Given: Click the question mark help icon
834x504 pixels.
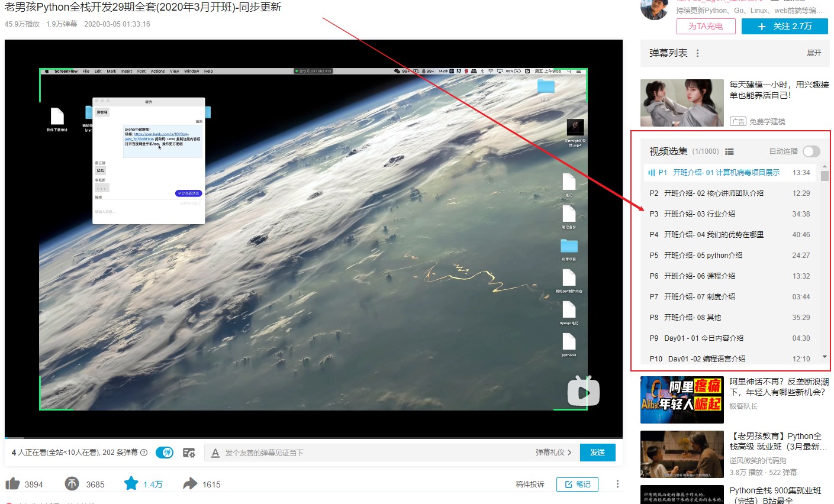Looking at the screenshot, I should [144, 453].
